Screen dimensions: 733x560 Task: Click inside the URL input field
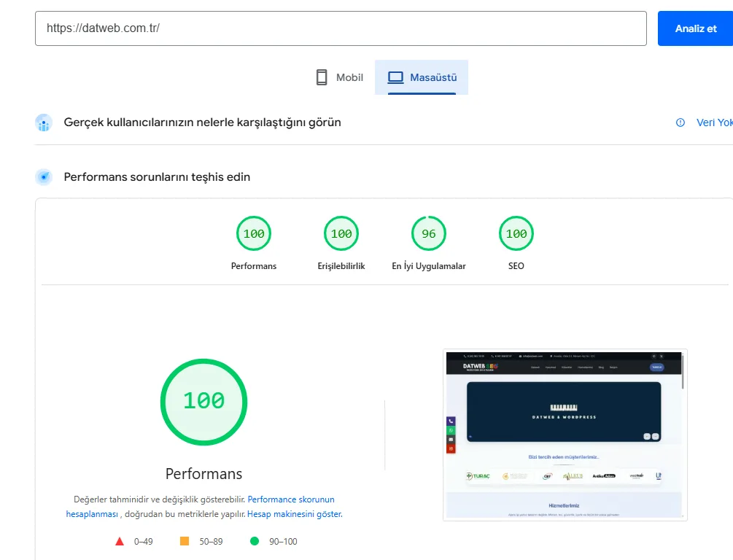tap(341, 28)
